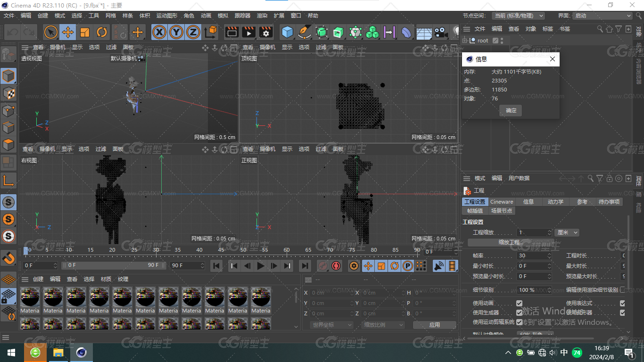
Task: Click the Record Active Objects button
Action: click(323, 266)
